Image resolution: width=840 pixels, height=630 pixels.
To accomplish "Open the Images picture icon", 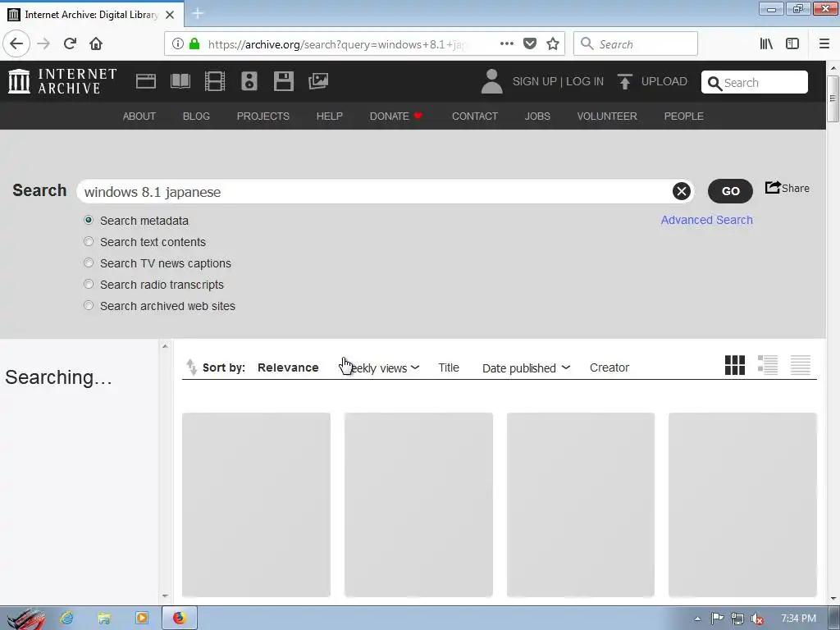I will pyautogui.click(x=318, y=81).
